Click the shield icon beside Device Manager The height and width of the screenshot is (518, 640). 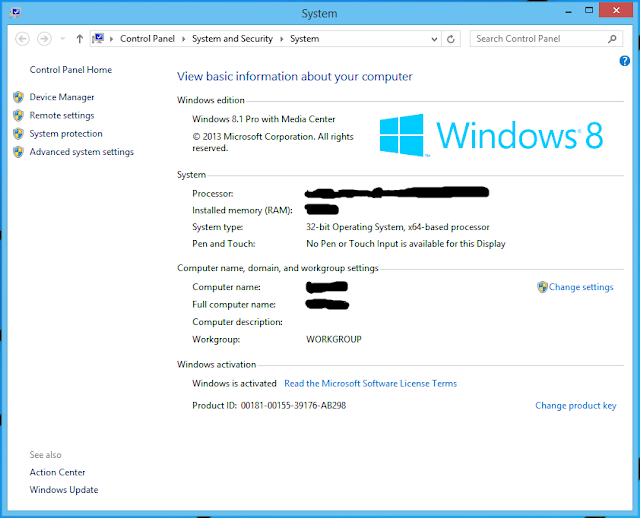[x=18, y=97]
